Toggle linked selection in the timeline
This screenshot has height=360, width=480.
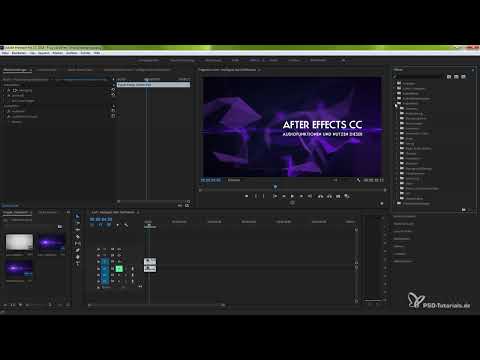[x=109, y=225]
